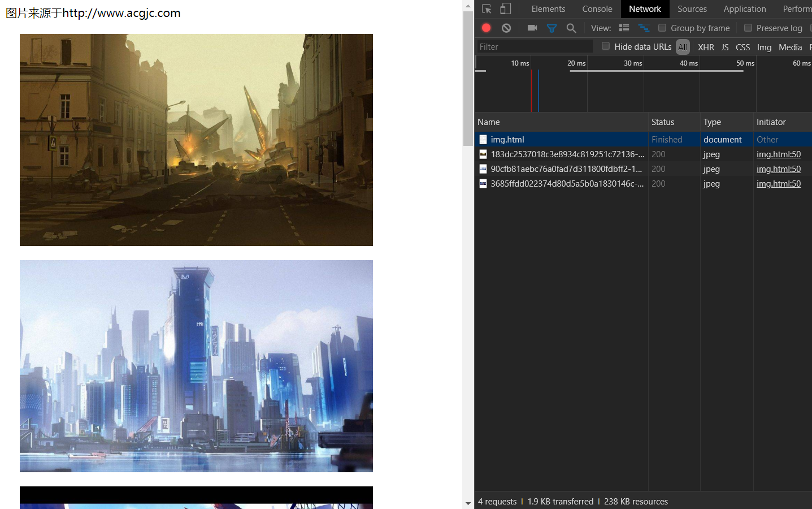
Task: Toggle the network filter funnel icon
Action: tap(552, 28)
